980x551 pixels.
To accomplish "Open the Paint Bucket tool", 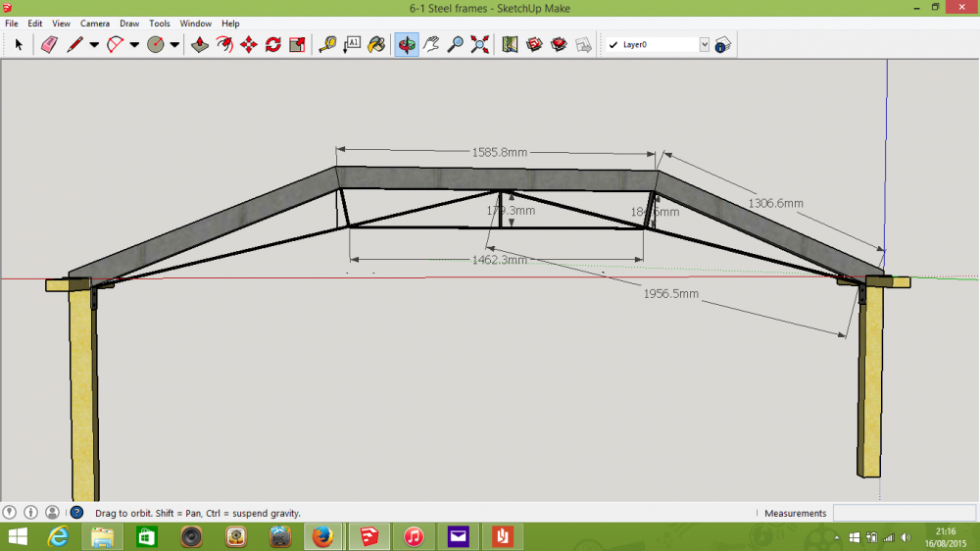I will [x=376, y=44].
